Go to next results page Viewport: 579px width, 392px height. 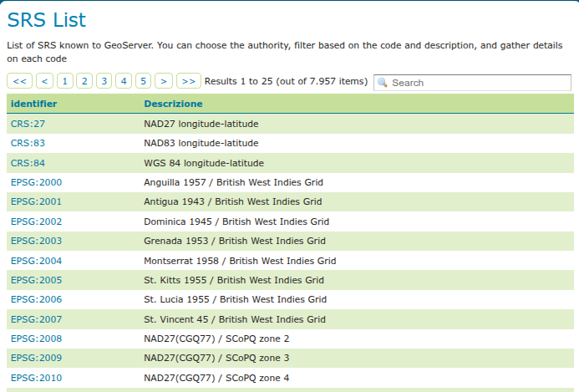pyautogui.click(x=165, y=81)
